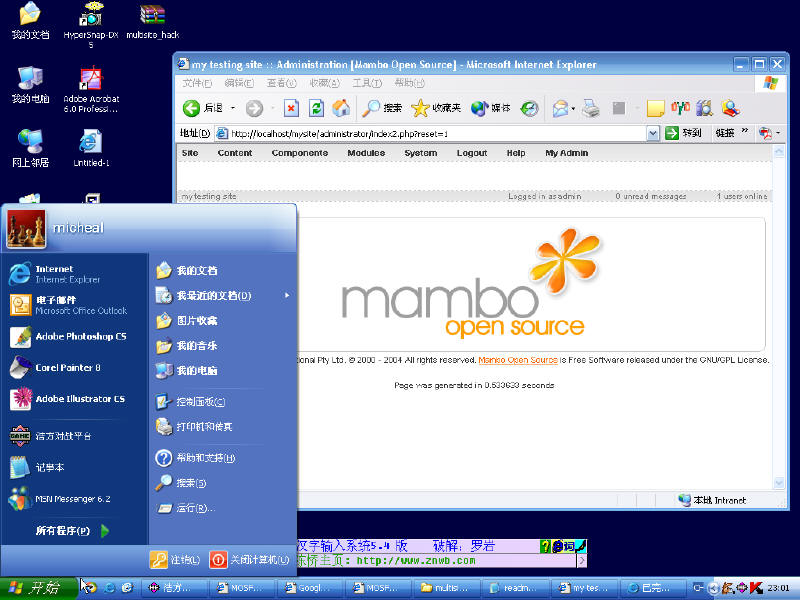Click the 开始 Start button
Viewport: 800px width, 600px height.
[x=39, y=588]
